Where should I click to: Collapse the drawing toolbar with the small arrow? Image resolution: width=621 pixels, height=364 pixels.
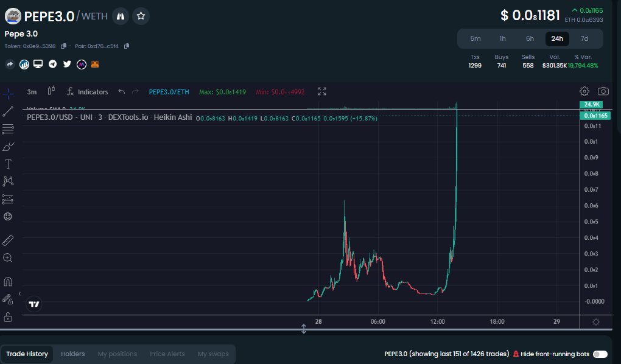click(x=19, y=293)
